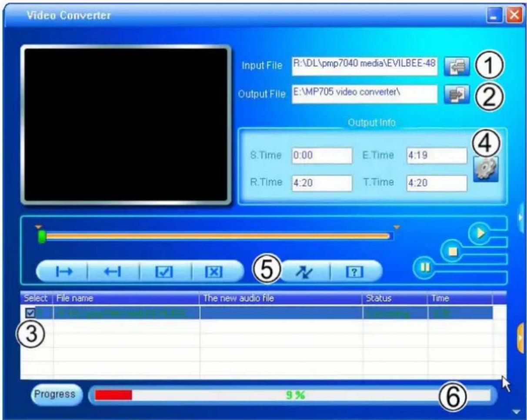This screenshot has width=527, height=420.
Task: Click the T.Time field showing 4:20
Action: click(x=437, y=183)
